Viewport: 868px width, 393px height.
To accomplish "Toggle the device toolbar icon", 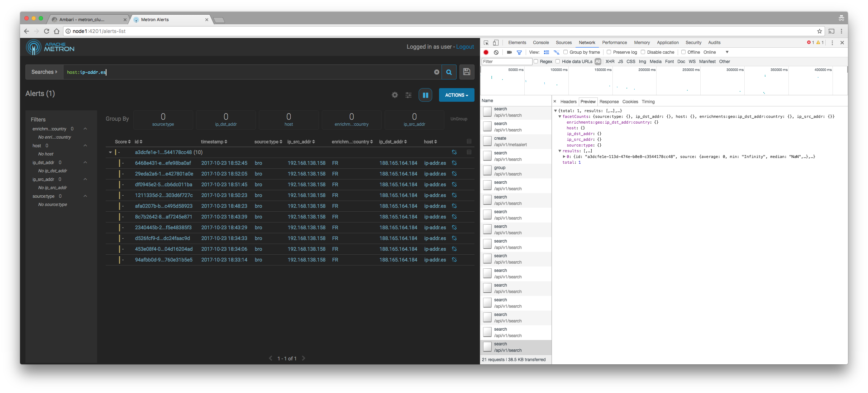I will point(496,43).
